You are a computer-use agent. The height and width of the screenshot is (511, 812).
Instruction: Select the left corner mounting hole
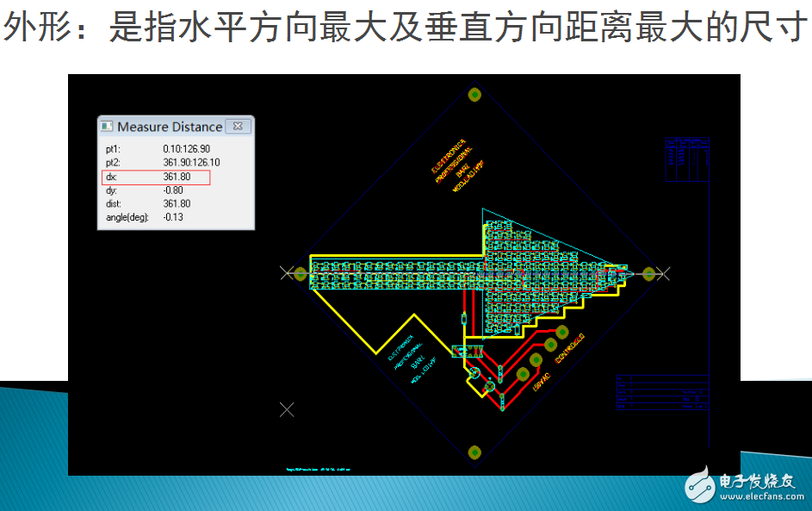pyautogui.click(x=301, y=273)
